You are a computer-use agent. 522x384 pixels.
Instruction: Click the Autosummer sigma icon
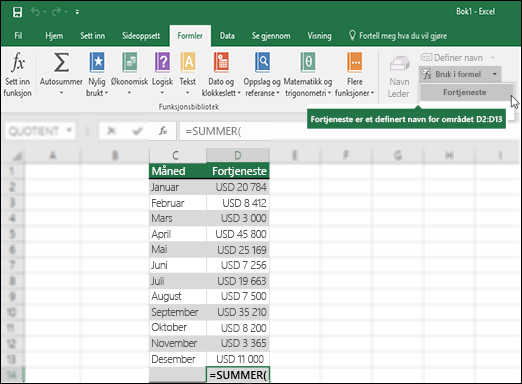61,62
